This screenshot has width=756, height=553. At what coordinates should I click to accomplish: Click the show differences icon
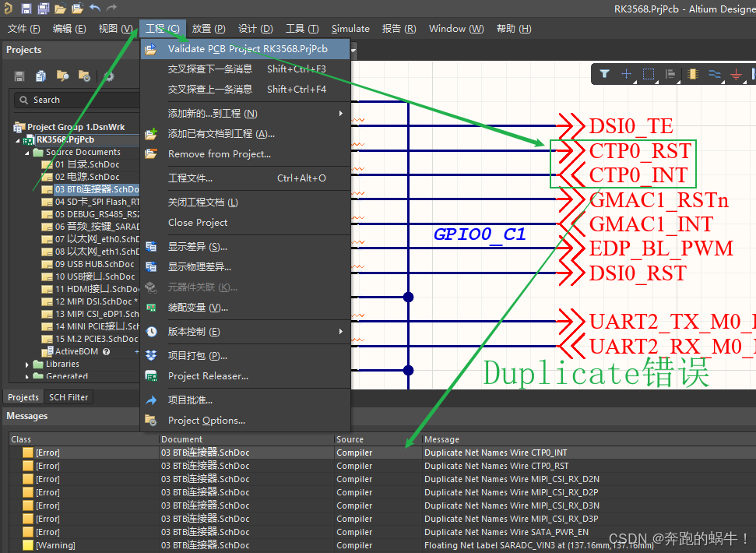[x=151, y=246]
